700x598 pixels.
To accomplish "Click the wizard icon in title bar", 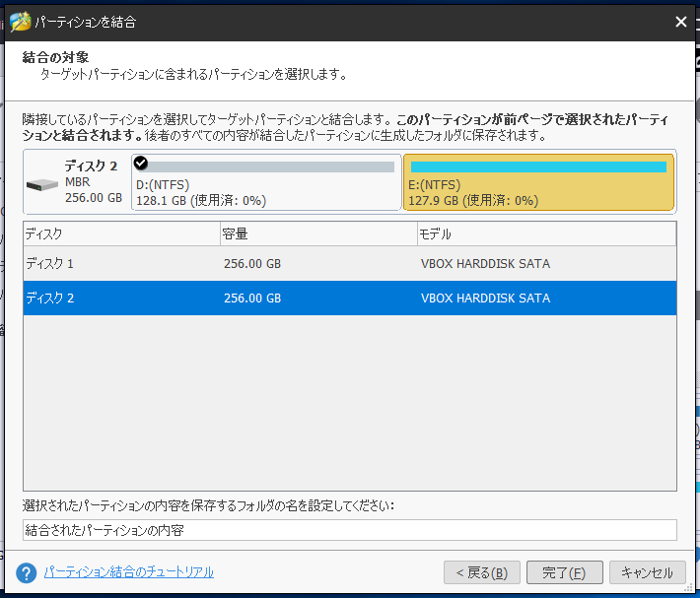I will 20,22.
